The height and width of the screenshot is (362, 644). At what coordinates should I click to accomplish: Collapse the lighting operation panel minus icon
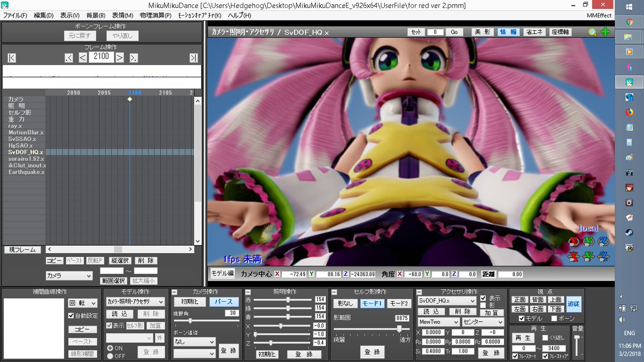tap(247, 292)
